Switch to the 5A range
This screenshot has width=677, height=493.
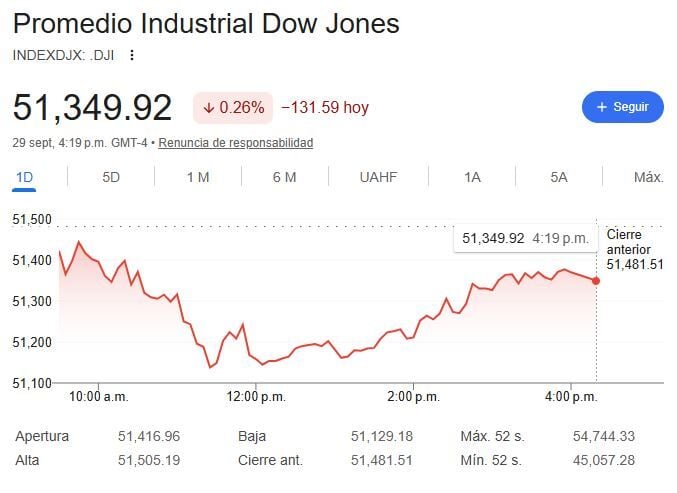pyautogui.click(x=559, y=177)
